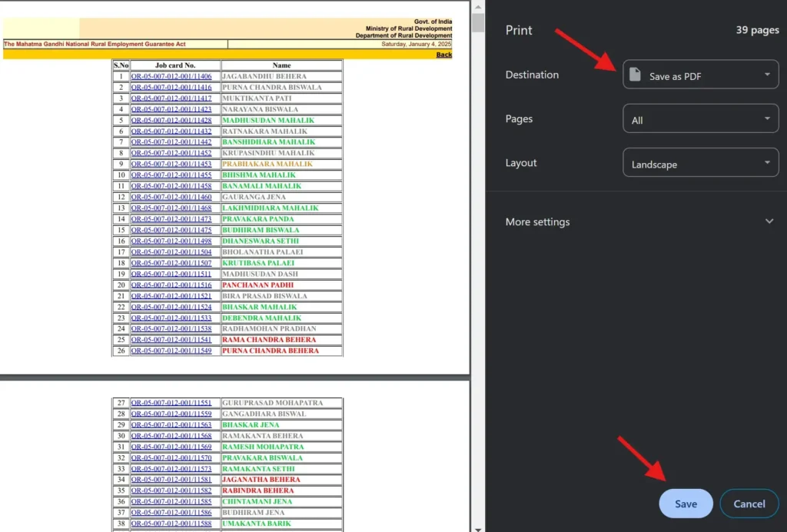Click the Back link in the yellow bar
The image size is (787, 532).
click(x=443, y=55)
